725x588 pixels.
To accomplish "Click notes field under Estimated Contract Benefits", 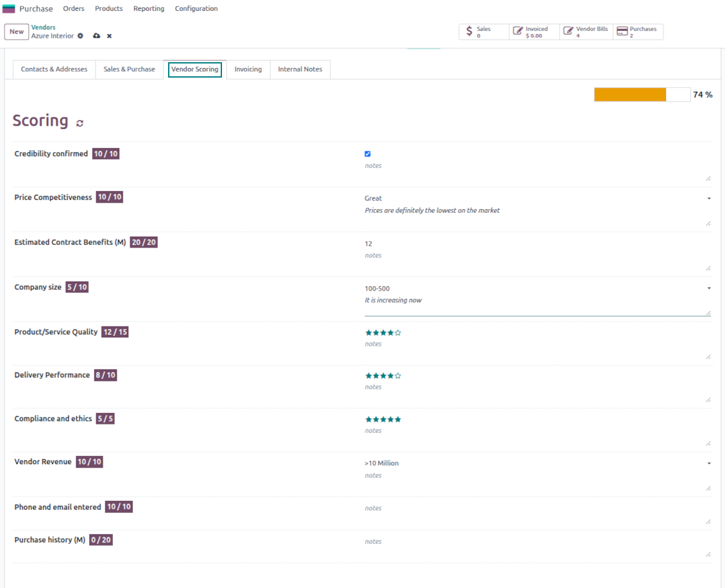I will pos(537,261).
